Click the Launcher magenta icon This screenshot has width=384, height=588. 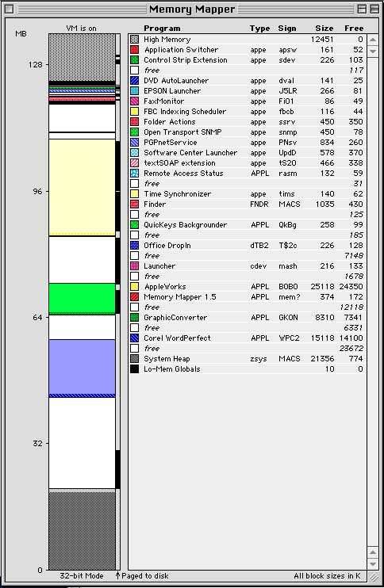point(134,266)
